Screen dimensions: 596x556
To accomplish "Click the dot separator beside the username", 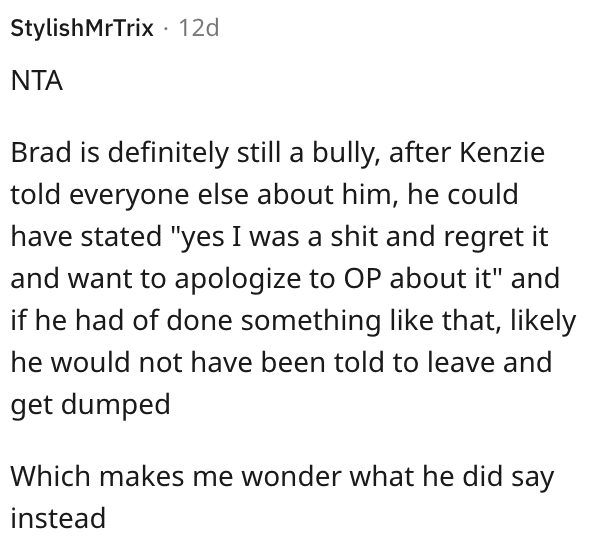I will pyautogui.click(x=166, y=29).
